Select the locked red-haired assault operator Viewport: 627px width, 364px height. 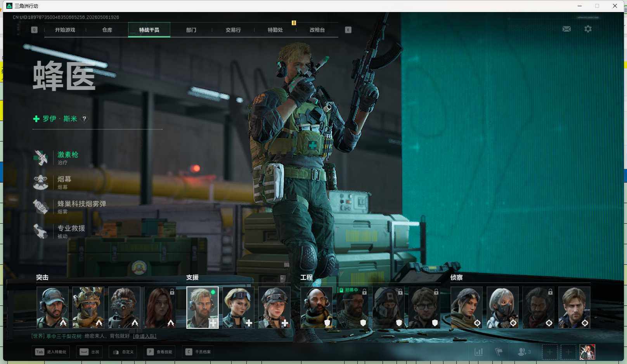(160, 307)
